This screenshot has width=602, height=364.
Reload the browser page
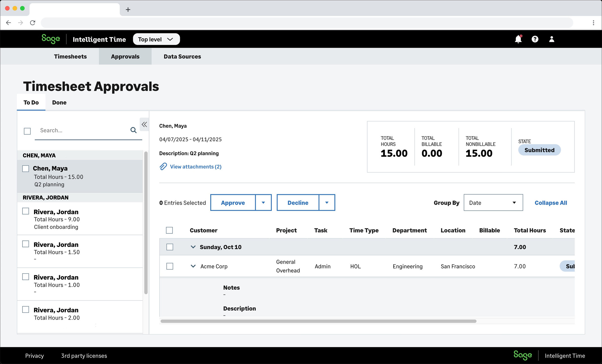(x=33, y=23)
